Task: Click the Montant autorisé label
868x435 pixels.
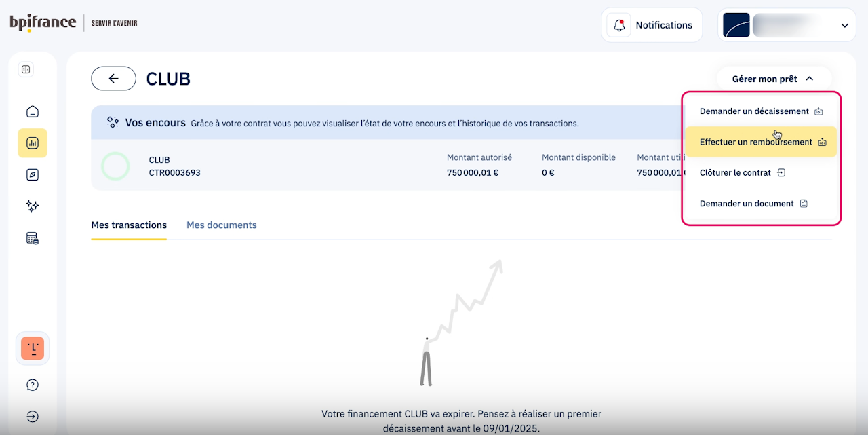Action: point(479,157)
